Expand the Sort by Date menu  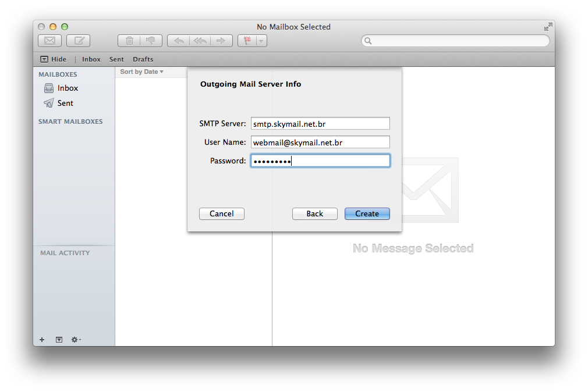tap(141, 72)
